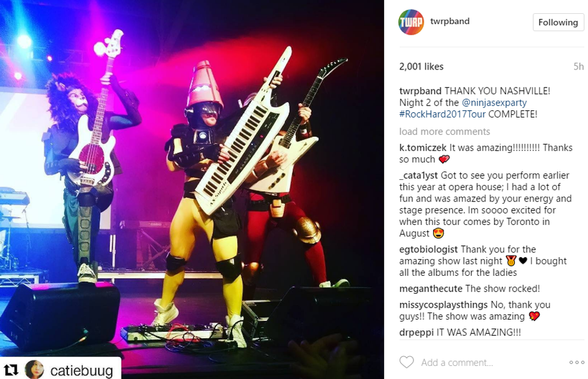Image resolution: width=588 pixels, height=379 pixels.
Task: Open _cata1yst commenter profile
Action: (419, 176)
